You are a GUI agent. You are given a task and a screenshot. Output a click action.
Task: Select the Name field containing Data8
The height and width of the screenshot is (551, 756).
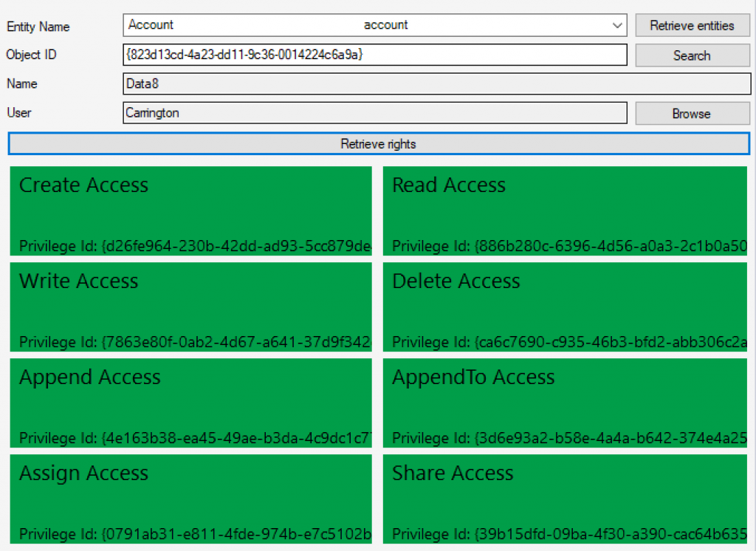(436, 84)
